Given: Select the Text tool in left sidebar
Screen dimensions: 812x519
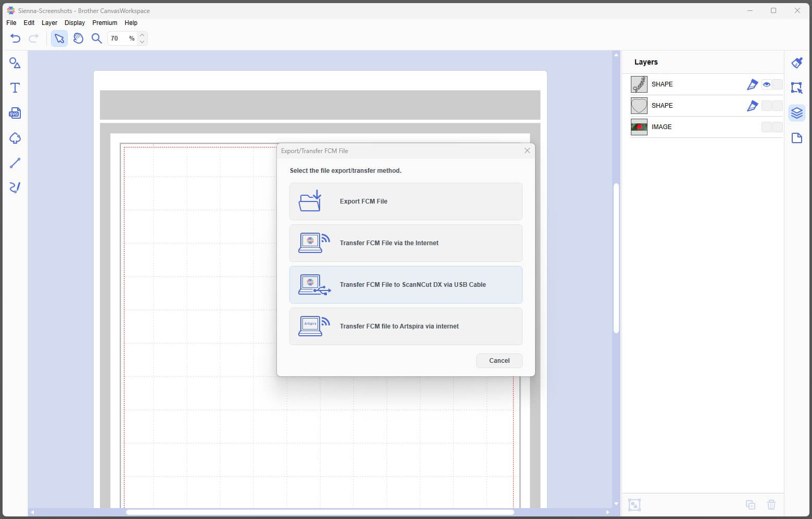Looking at the screenshot, I should coord(15,88).
